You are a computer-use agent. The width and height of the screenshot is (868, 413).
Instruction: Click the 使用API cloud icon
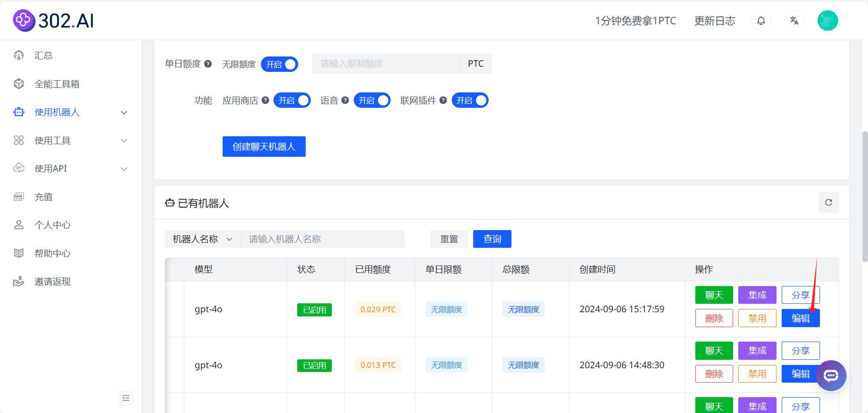pyautogui.click(x=19, y=168)
